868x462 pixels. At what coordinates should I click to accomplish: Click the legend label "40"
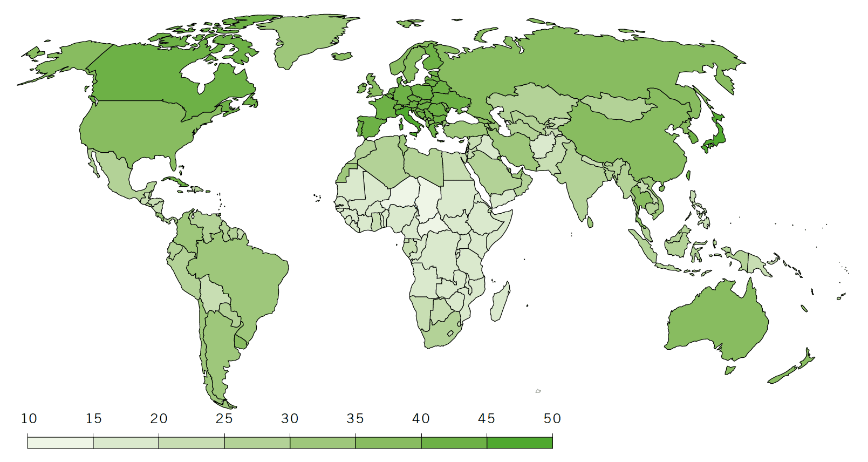pos(421,418)
